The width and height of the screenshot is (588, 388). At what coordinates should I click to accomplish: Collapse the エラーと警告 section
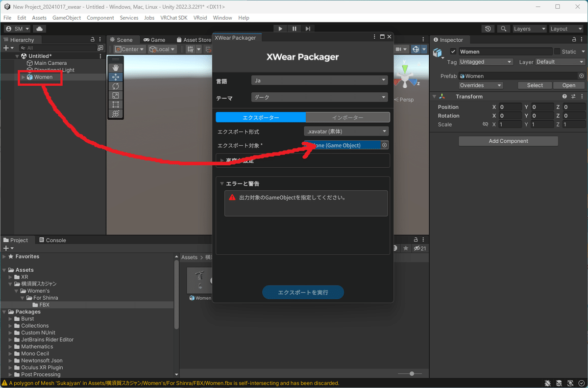click(x=222, y=183)
